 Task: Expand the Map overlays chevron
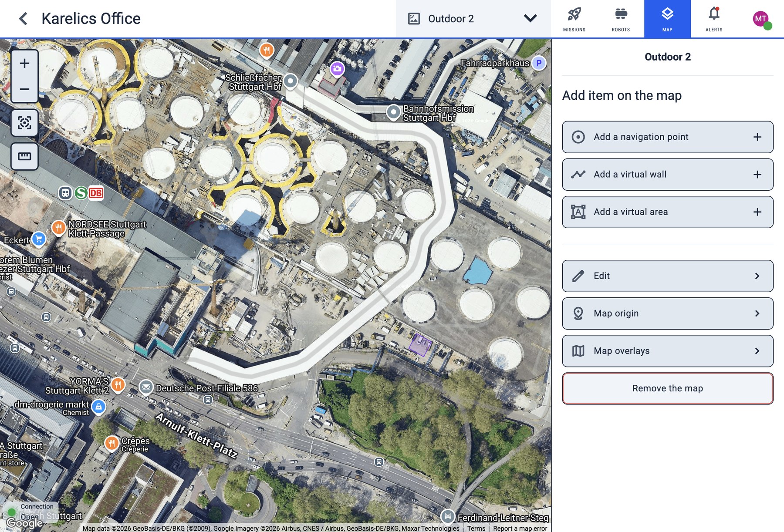757,351
